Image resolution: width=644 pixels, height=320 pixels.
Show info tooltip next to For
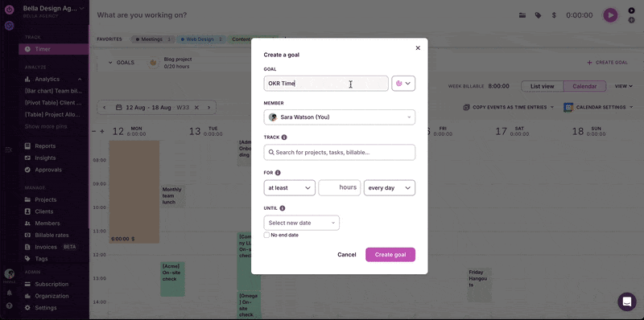pyautogui.click(x=278, y=173)
